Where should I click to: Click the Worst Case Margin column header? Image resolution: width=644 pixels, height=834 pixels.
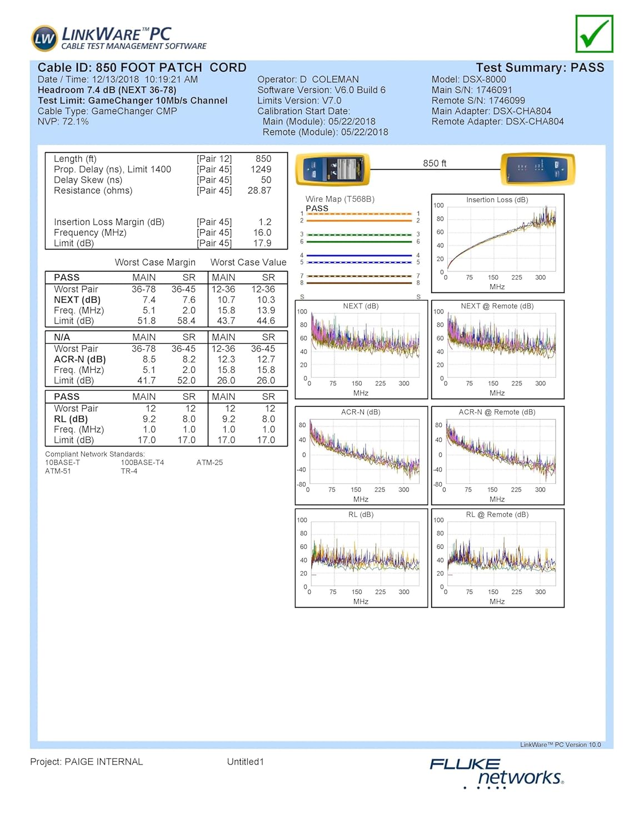point(155,262)
